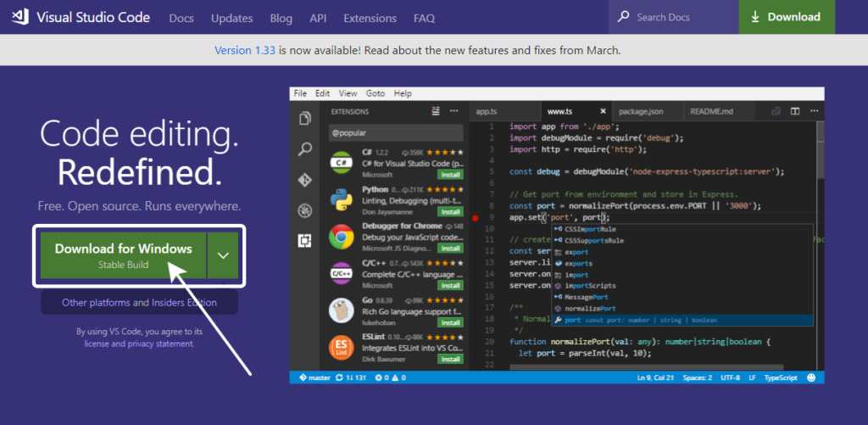This screenshot has width=868, height=425.
Task: Open the Extensions panel more actions ellipsis
Action: [454, 111]
